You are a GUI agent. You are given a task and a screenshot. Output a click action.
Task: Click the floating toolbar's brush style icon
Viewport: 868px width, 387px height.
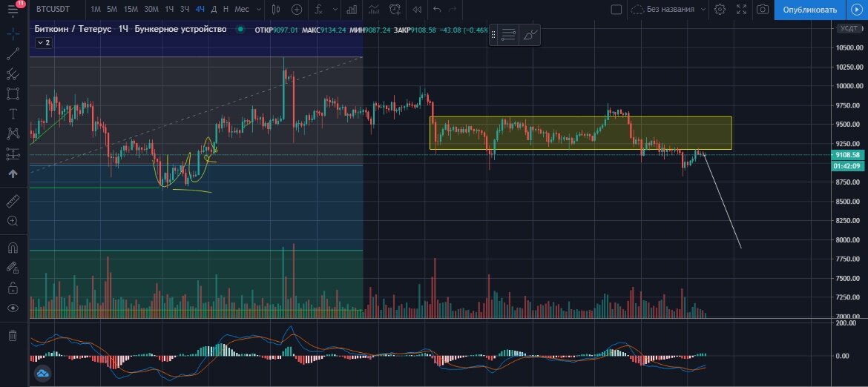point(530,35)
